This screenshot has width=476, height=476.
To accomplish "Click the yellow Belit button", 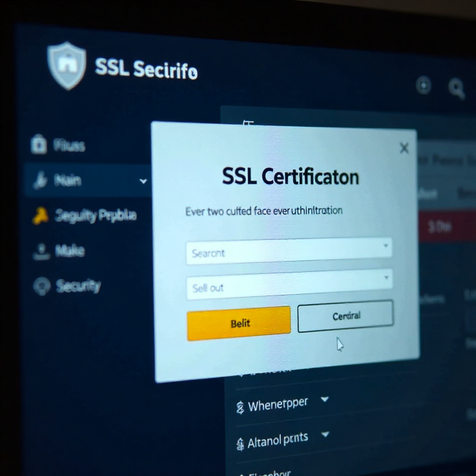I will click(x=239, y=324).
